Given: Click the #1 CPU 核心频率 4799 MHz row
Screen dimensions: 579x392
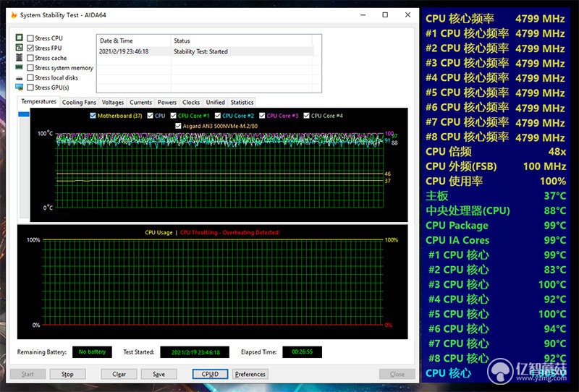Looking at the screenshot, I should 496,33.
